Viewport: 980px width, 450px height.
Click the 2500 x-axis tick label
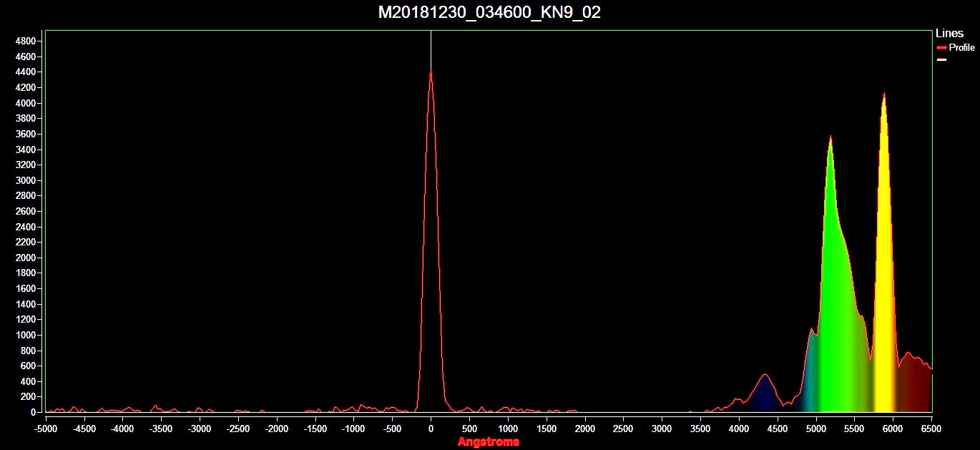[x=623, y=429]
